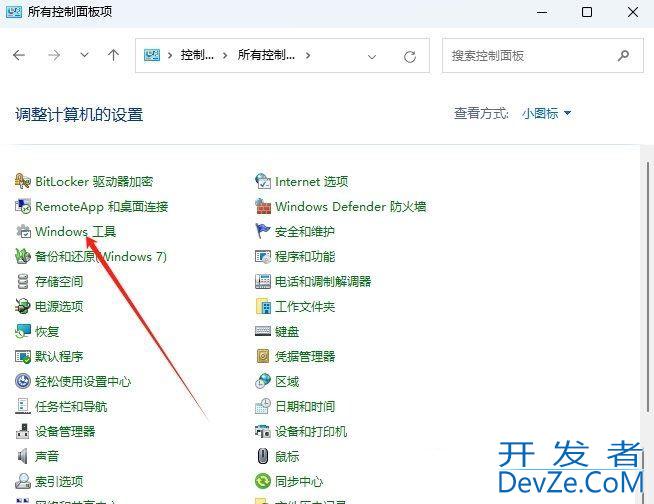Screen dimensions: 654x504
Task: Open the 索引选项 link
Action: pos(59,481)
